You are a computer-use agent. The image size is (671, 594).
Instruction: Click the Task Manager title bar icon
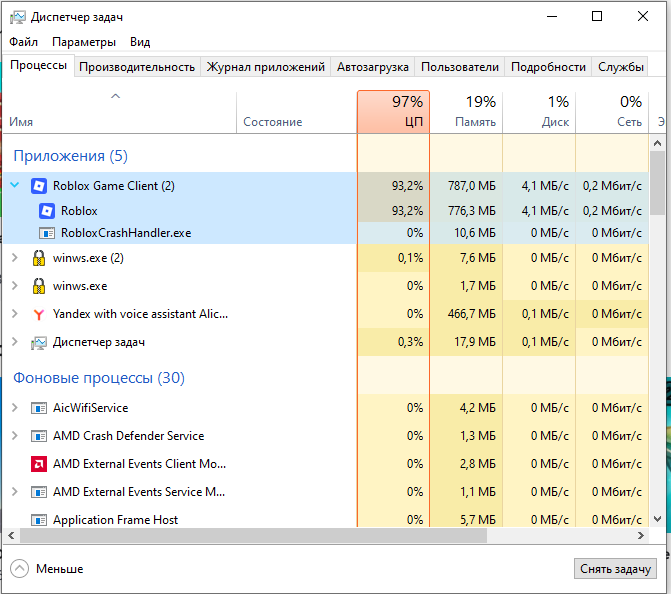pos(18,18)
